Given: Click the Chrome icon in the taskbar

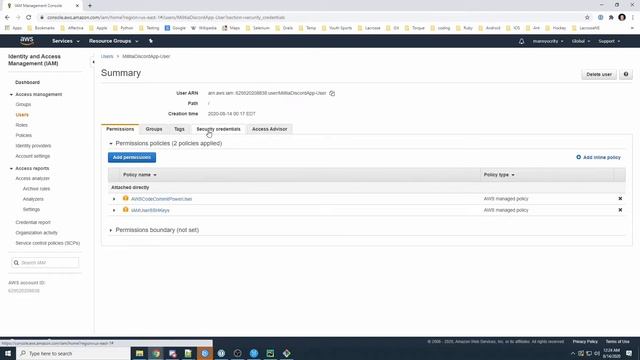Looking at the screenshot, I should pyautogui.click(x=156, y=353).
